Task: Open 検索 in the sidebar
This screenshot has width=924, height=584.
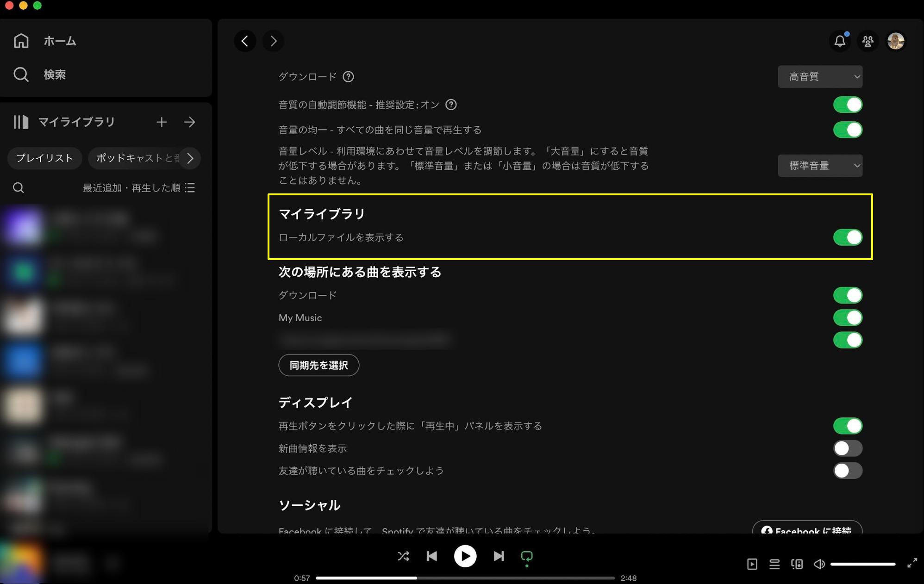Action: click(x=40, y=75)
